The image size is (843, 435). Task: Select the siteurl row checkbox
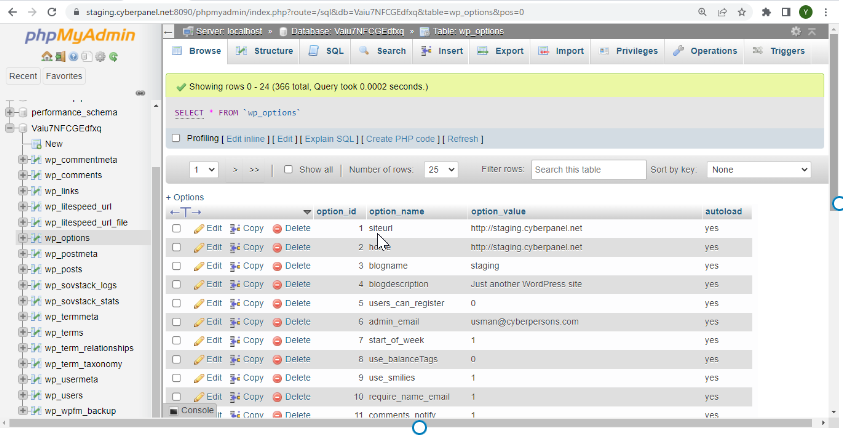coord(176,228)
